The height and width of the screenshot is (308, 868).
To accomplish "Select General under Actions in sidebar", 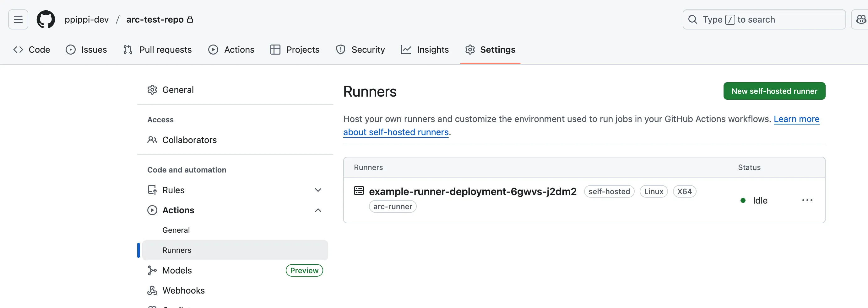I will (x=176, y=230).
